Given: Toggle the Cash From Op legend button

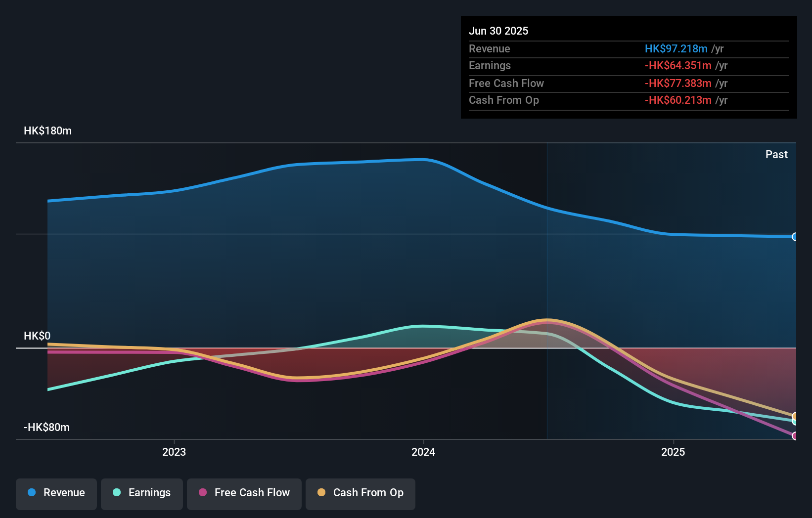Looking at the screenshot, I should point(361,494).
